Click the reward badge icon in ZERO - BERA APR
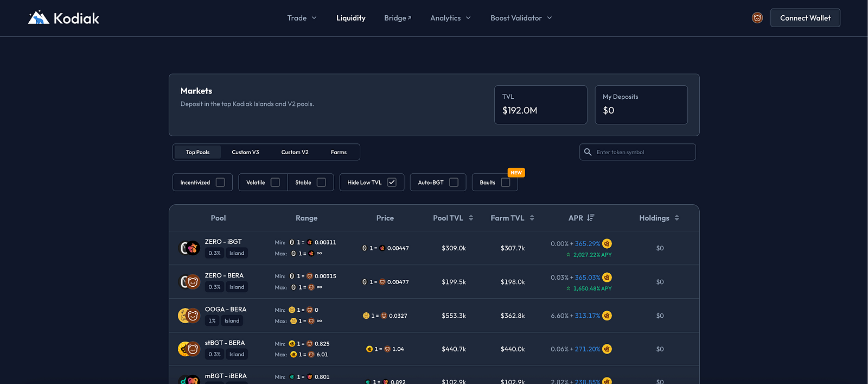 [x=607, y=278]
